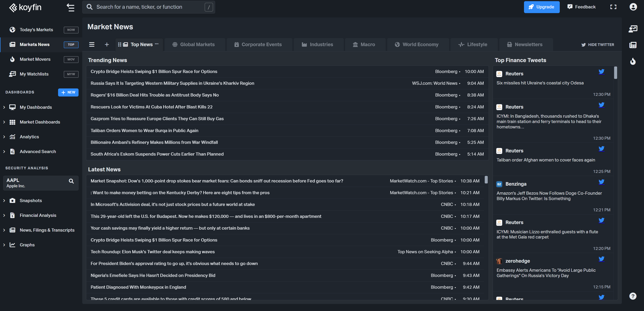This screenshot has width=644, height=311.
Task: Open Market Snapshot Dow's 1,000-point drop story
Action: (x=217, y=181)
